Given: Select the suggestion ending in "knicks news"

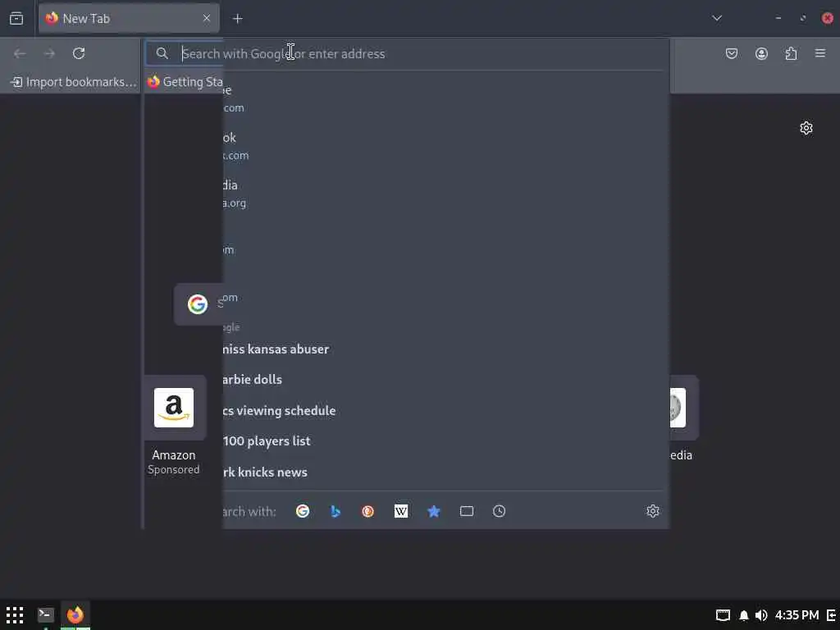Looking at the screenshot, I should [445, 472].
